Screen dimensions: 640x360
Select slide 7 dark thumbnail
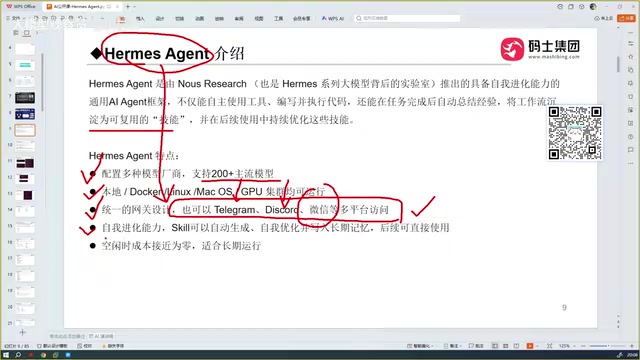click(25, 98)
